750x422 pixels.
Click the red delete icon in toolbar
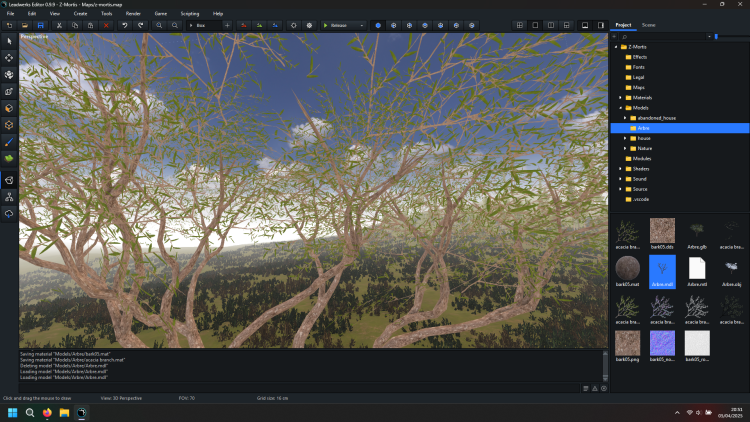pyautogui.click(x=106, y=24)
